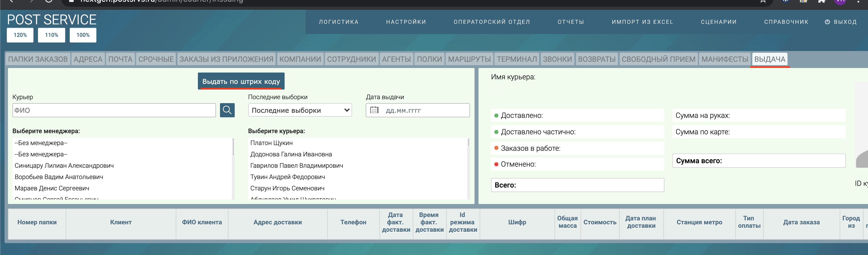The height and width of the screenshot is (255, 868).
Task: Open the ЛОГИСТИКА menu
Action: (339, 22)
